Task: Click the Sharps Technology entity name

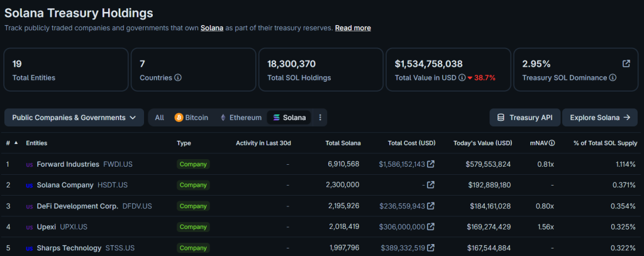Action: [69, 248]
